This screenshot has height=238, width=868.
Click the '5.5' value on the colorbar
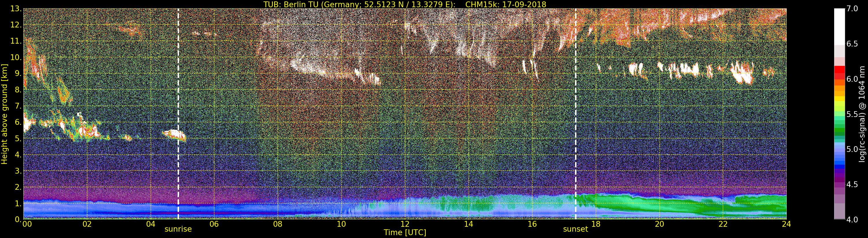852,114
